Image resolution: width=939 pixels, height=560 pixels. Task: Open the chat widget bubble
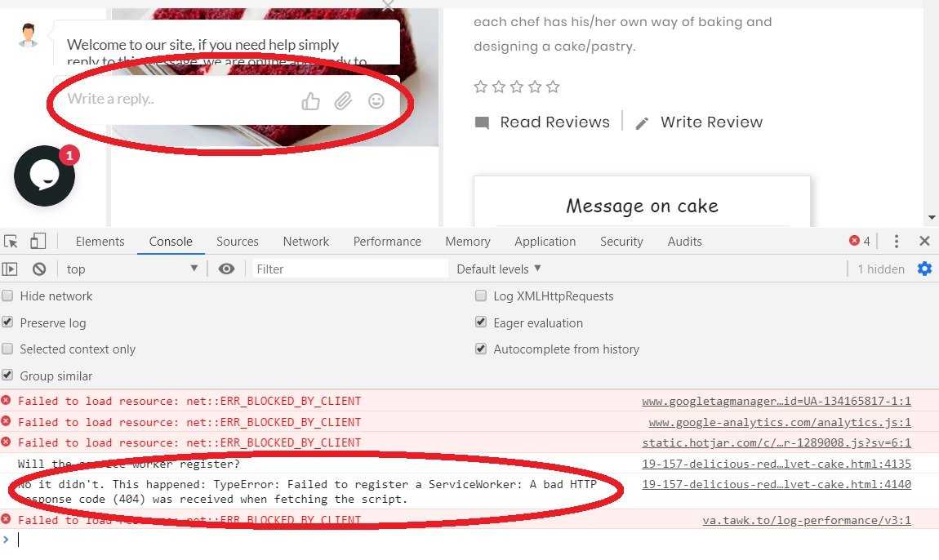(44, 176)
